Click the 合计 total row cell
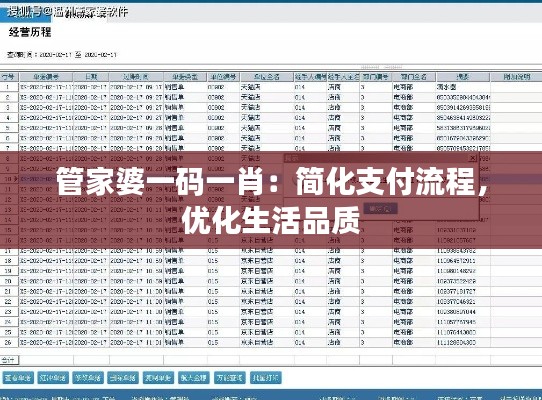This screenshot has width=542, height=400. pos(9,360)
